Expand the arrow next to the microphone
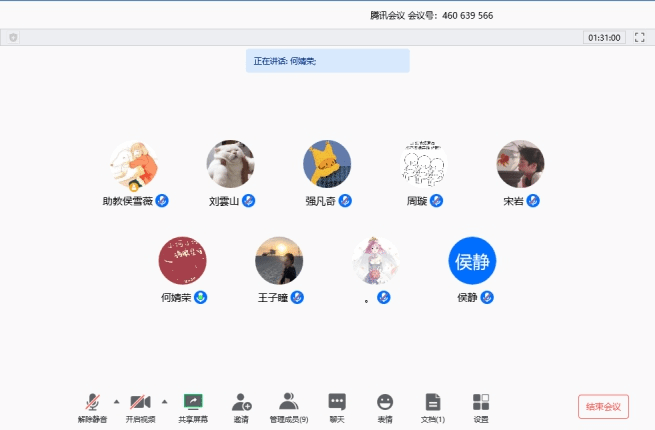This screenshot has height=430, width=655. click(116, 401)
